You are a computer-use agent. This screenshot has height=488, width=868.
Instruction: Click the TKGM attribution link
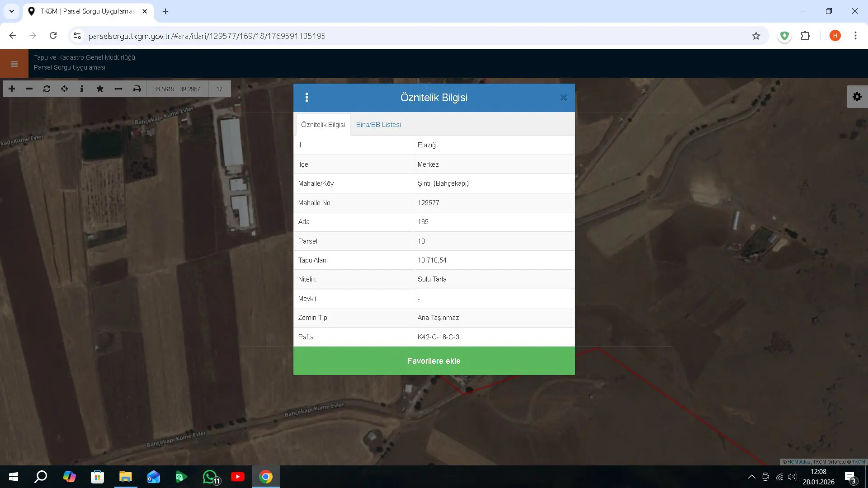pos(859,462)
